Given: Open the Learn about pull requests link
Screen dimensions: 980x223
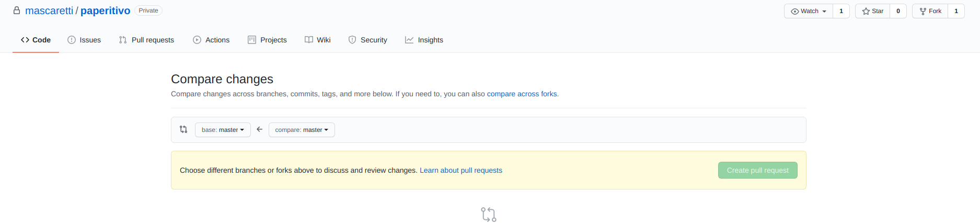Looking at the screenshot, I should click(x=461, y=170).
